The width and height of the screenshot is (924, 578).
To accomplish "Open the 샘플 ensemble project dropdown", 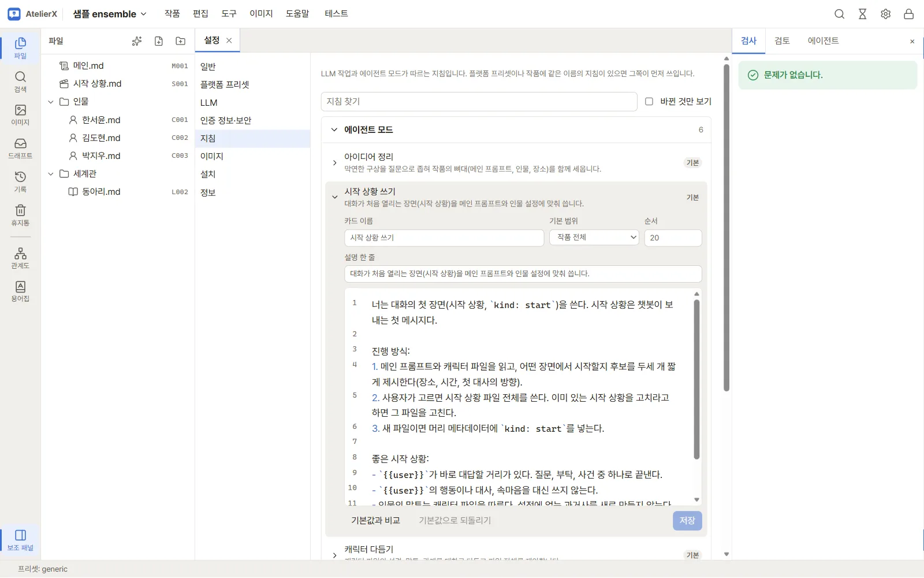I will point(110,14).
